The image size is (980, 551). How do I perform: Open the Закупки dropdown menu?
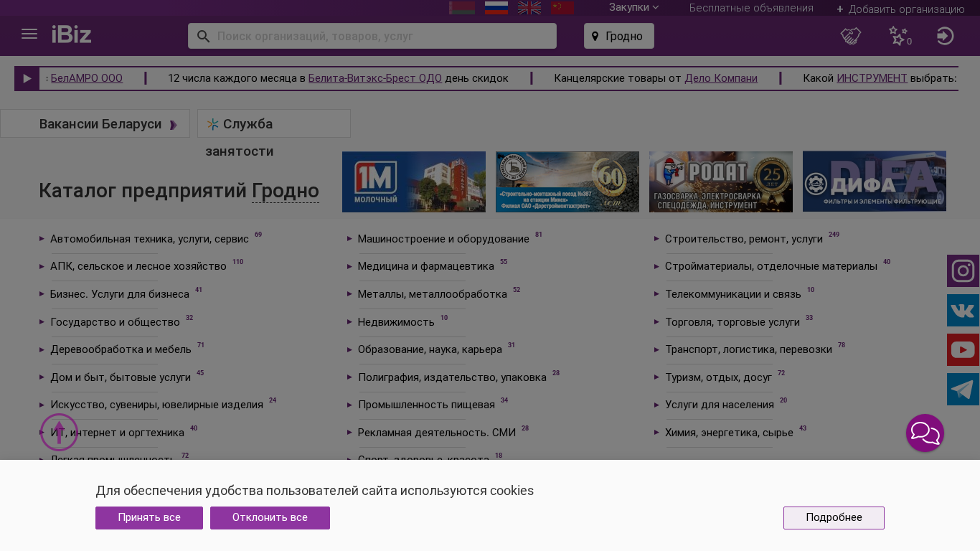click(x=633, y=7)
